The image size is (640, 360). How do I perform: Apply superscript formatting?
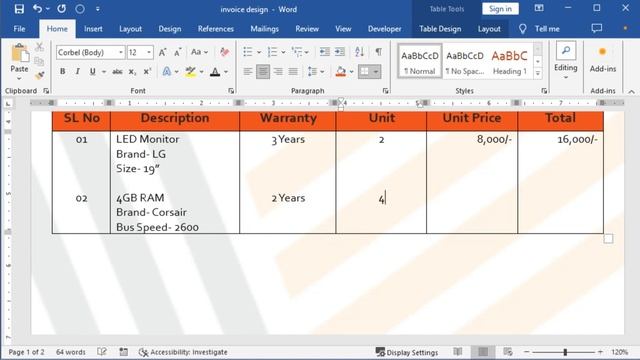click(147, 72)
